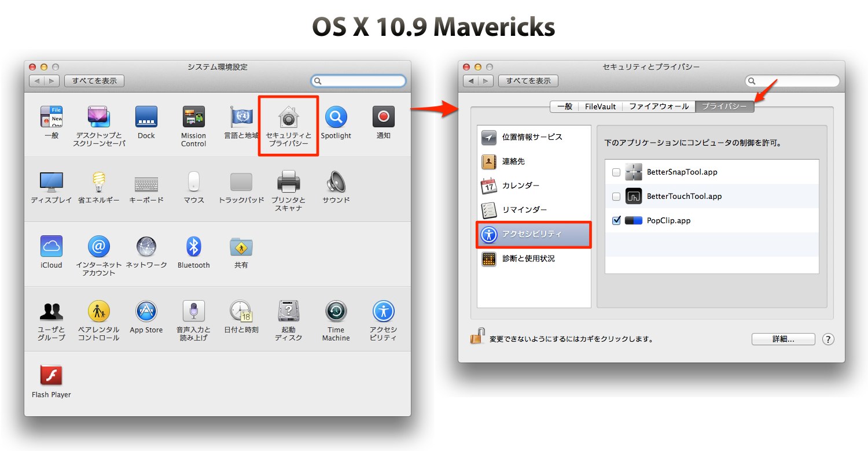Focus search field in システム環境設定 window
Screen dimensions: 868x451
(359, 81)
